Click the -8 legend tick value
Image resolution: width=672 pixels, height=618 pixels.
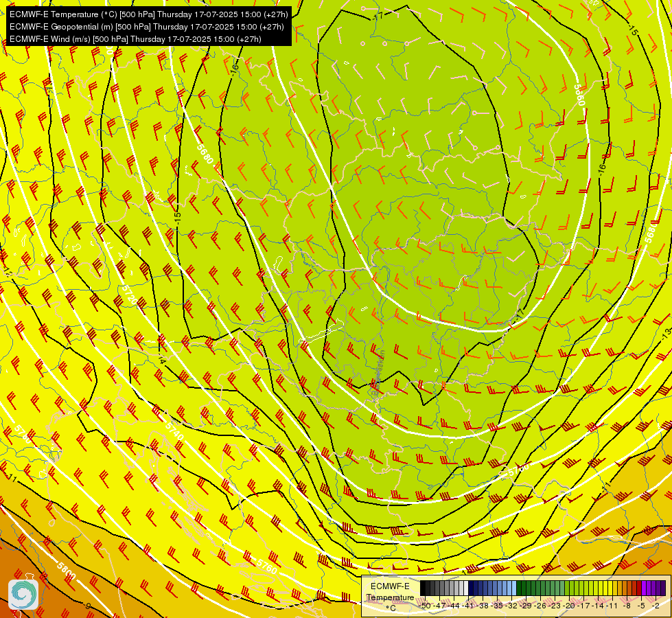tap(627, 606)
